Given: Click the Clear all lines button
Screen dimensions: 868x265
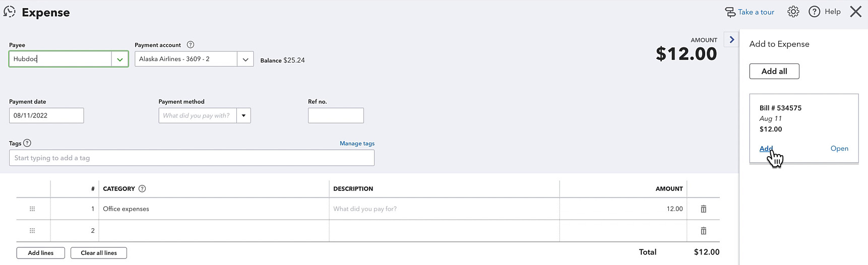Looking at the screenshot, I should [x=99, y=253].
